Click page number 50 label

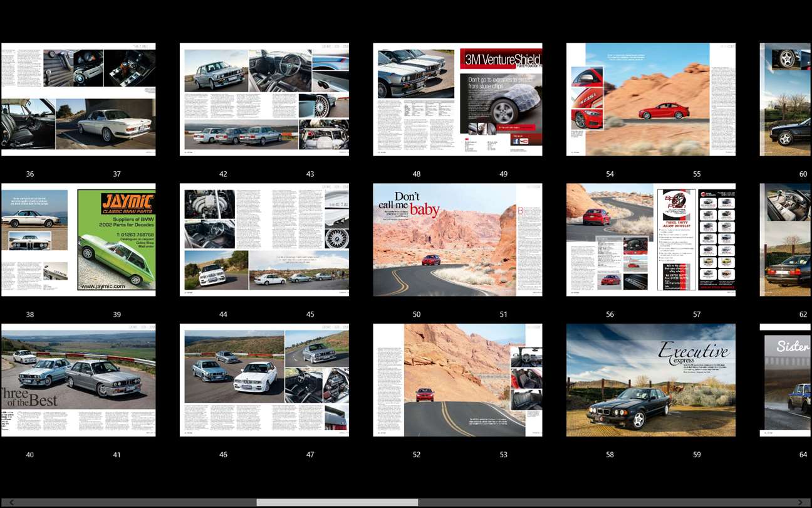(x=417, y=315)
